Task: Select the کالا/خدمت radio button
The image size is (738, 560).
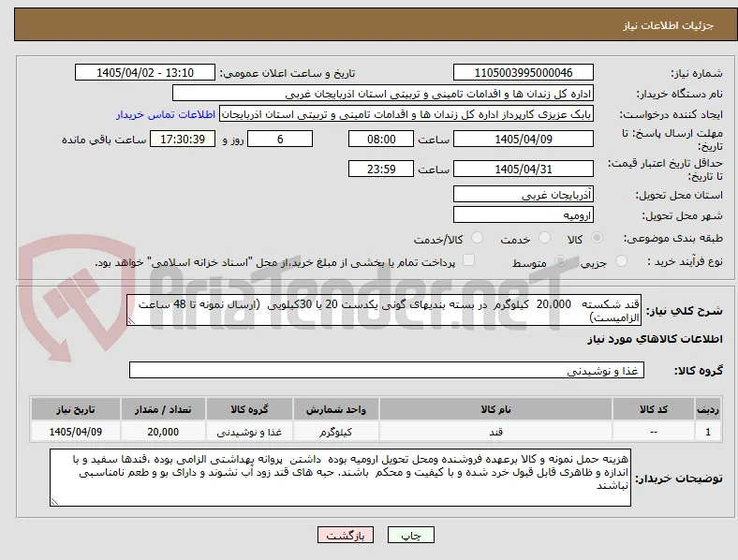Action: (x=478, y=238)
